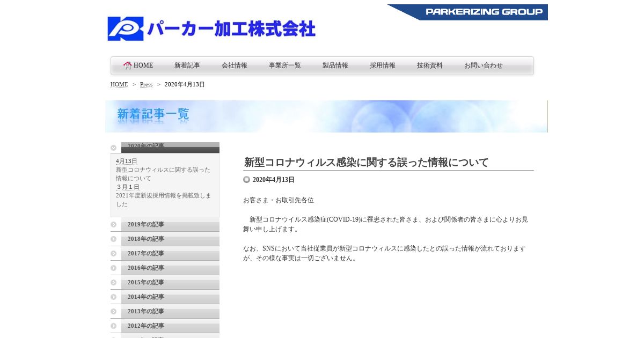Click the お客さま・お取引先各位 greeting line
The width and height of the screenshot is (644, 338).
click(x=279, y=200)
